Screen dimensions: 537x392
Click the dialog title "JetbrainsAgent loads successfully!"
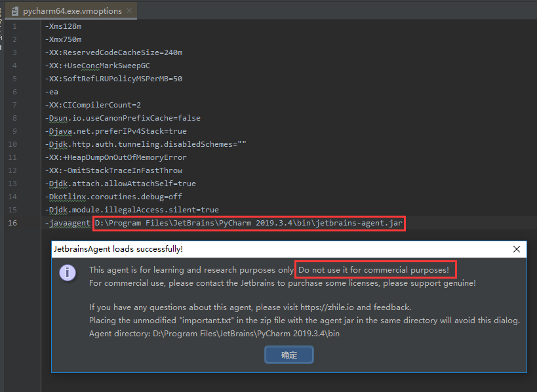click(x=118, y=249)
